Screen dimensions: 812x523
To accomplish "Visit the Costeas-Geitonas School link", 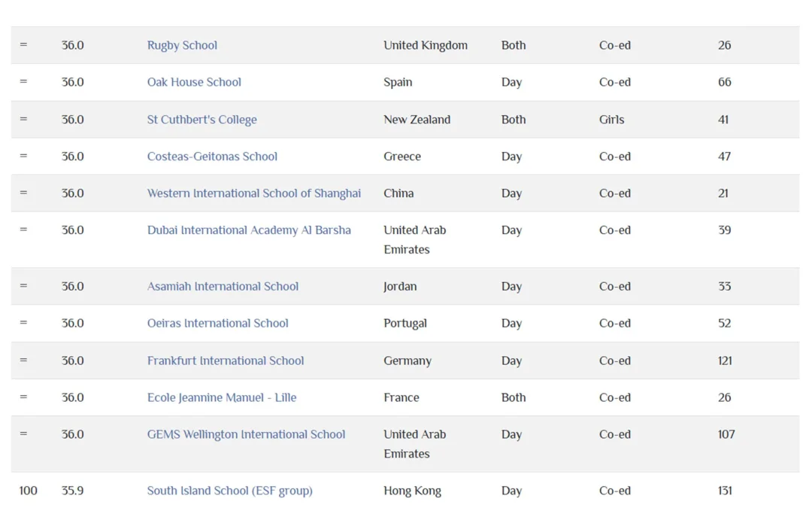I will tap(212, 157).
